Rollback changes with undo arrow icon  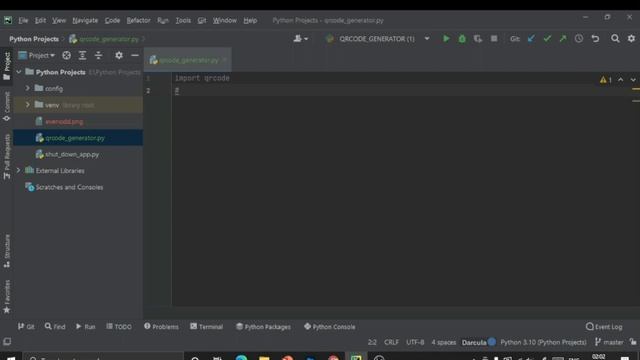coord(595,39)
